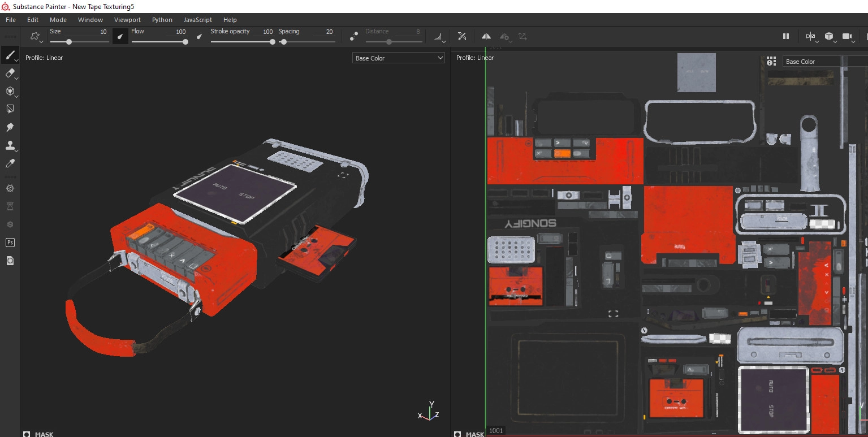Open the camera settings icon
Image resolution: width=868 pixels, height=437 pixels.
coord(847,36)
